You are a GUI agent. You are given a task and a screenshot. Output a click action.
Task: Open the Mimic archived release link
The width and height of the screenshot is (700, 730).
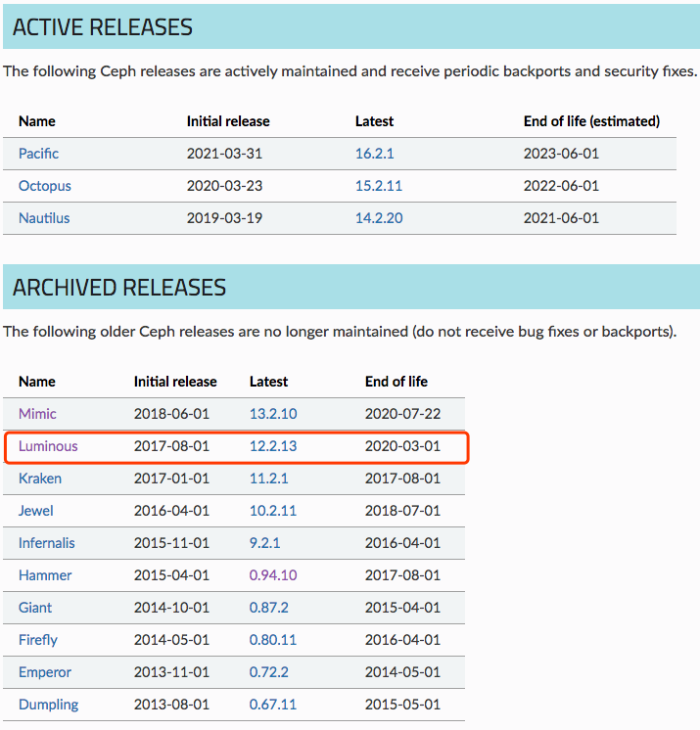pyautogui.click(x=37, y=414)
